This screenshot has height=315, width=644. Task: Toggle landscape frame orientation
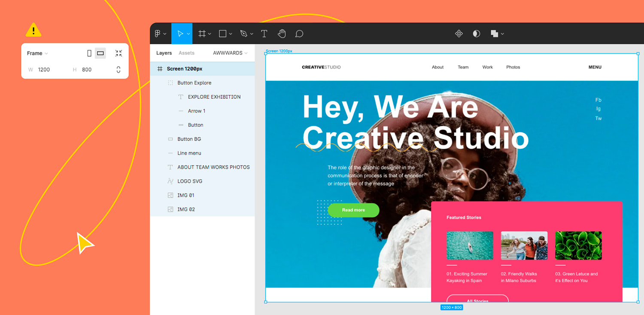point(100,53)
